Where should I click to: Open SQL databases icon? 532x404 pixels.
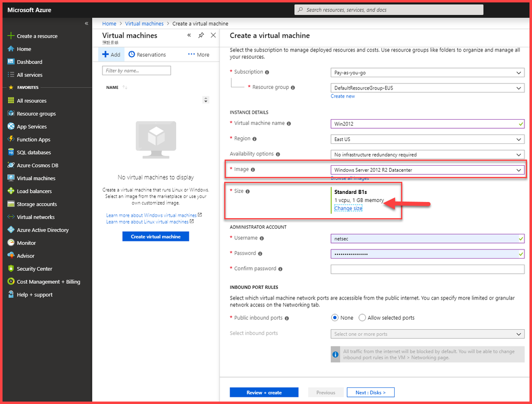pos(11,152)
